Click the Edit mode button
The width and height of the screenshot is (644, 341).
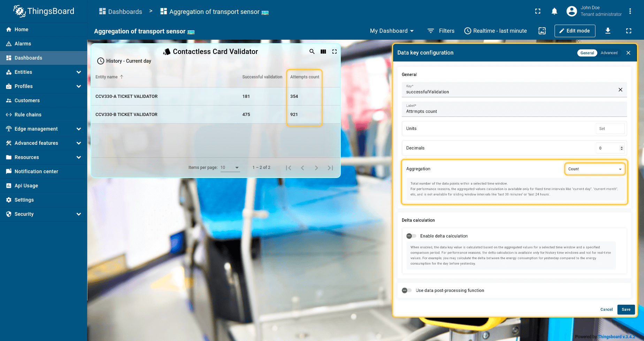point(575,31)
